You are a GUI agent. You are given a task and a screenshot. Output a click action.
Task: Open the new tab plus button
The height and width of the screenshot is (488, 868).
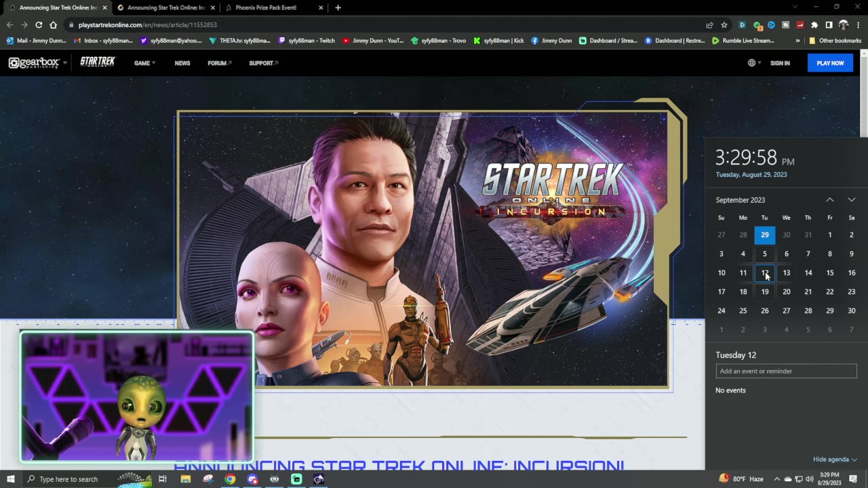coord(338,7)
